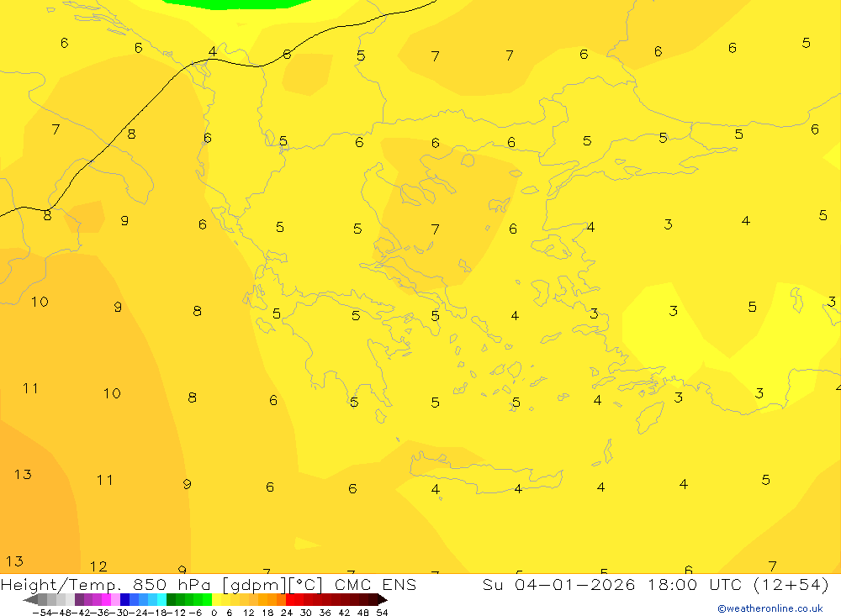
Task: Click the '18:00 UTC' time text
Action: [x=694, y=585]
